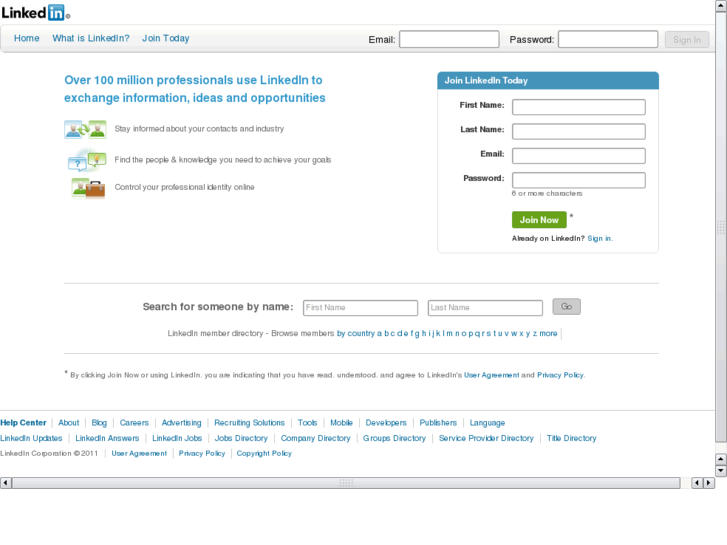
Task: Open footer Privacy Policy link
Action: click(202, 454)
